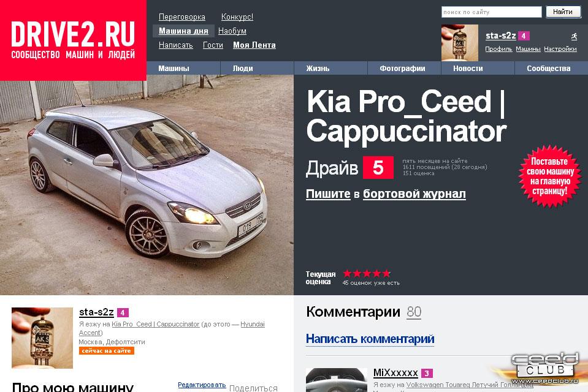Click the sta-s2z avatar in header

(x=460, y=43)
